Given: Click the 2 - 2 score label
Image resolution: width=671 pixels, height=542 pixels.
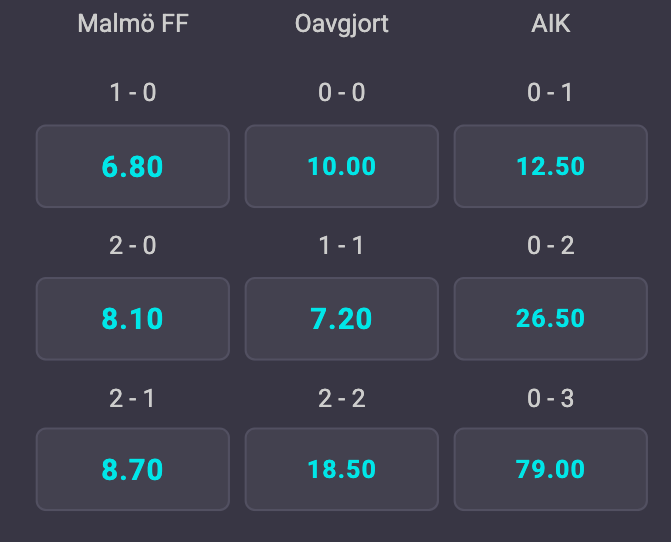Looking at the screenshot, I should tap(342, 398).
